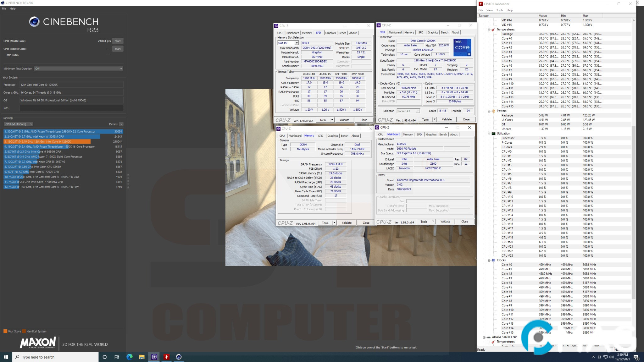The image size is (644, 362).
Task: Collapse the Clocks tree node in HWMonitor
Action: pyautogui.click(x=489, y=260)
